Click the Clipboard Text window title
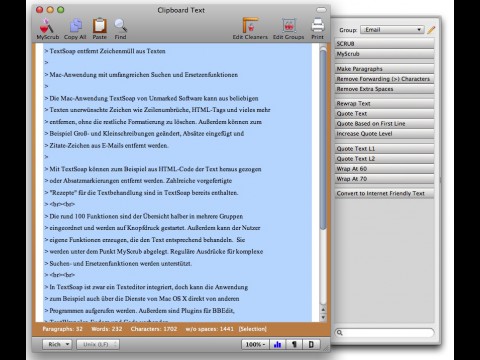This screenshot has width=480, height=360. [181, 10]
